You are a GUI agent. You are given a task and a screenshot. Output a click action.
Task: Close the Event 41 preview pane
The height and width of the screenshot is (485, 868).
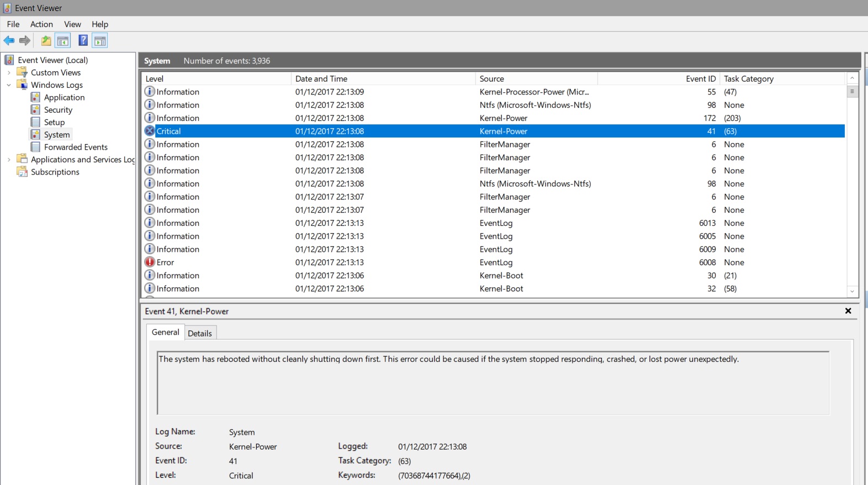pyautogui.click(x=848, y=311)
